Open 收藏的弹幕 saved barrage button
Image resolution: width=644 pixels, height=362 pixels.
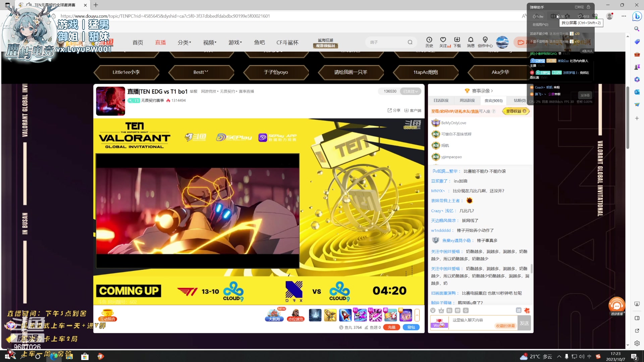(x=505, y=326)
